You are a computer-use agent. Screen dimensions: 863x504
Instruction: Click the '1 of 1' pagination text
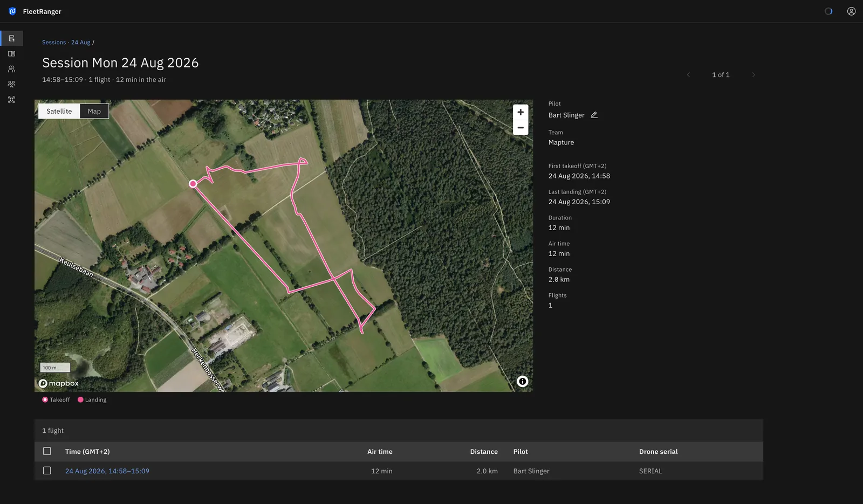721,75
